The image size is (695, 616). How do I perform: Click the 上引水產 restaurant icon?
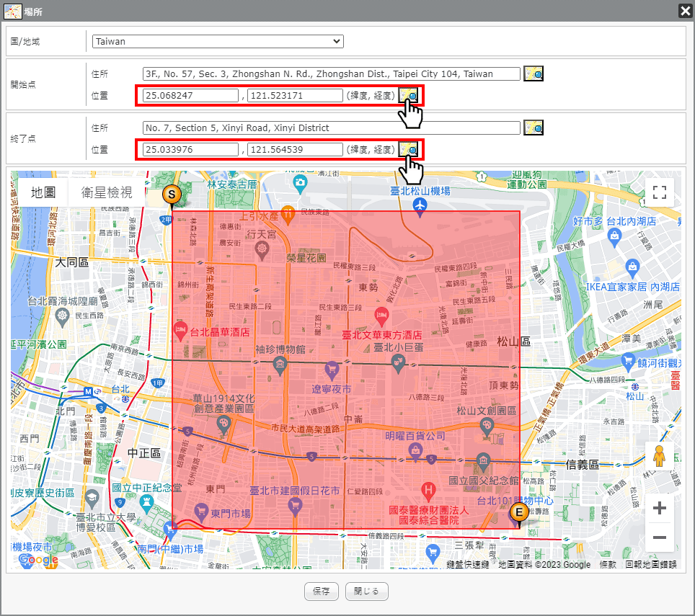coord(288,214)
